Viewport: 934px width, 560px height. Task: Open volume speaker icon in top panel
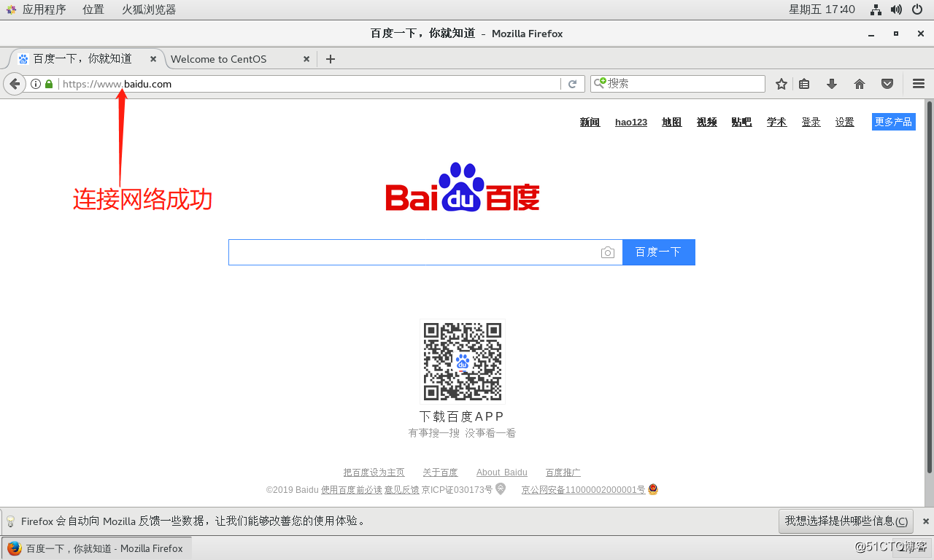[x=896, y=9]
